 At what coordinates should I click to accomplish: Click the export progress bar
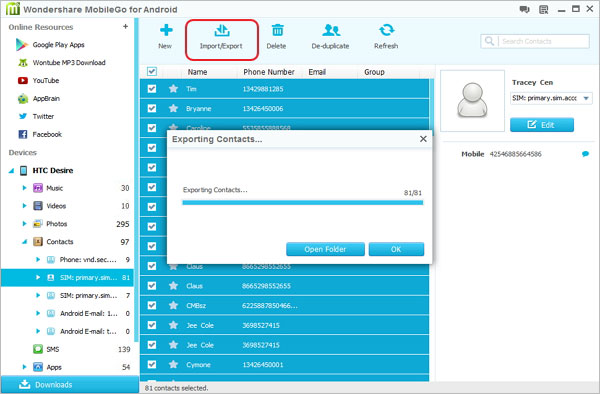coord(303,203)
